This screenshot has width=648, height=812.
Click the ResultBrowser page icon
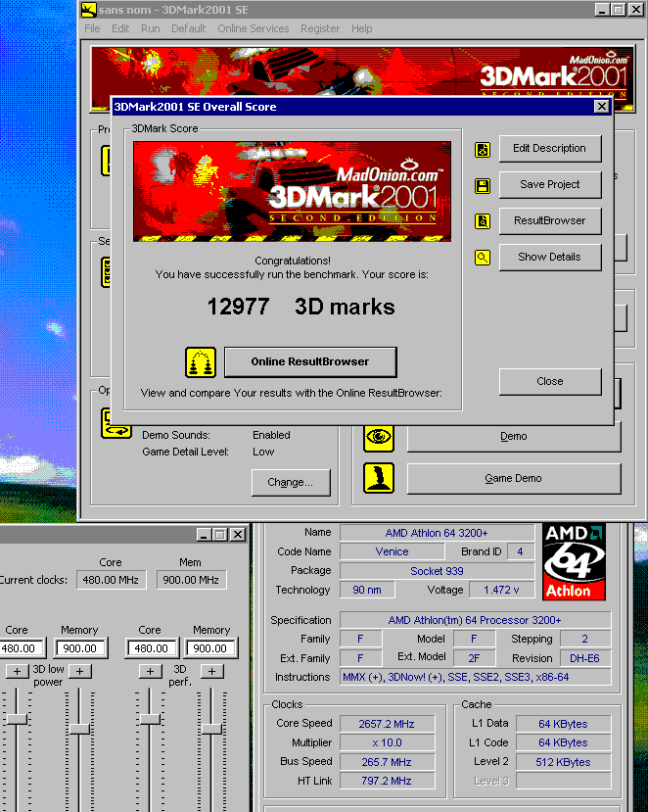(x=483, y=221)
